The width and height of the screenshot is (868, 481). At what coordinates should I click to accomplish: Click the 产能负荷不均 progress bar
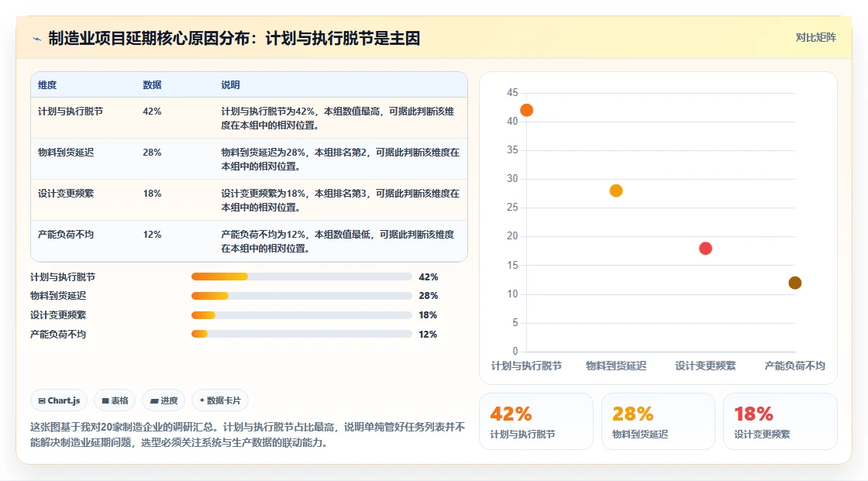click(x=301, y=334)
